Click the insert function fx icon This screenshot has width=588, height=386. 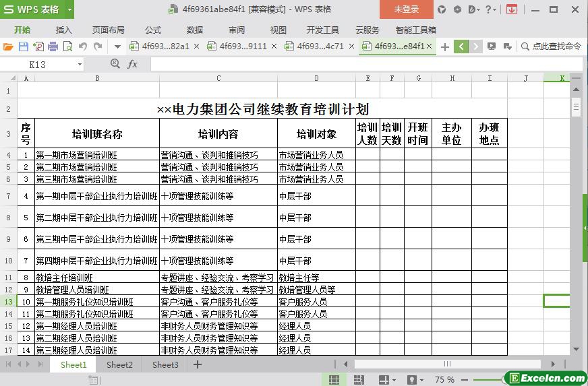[x=132, y=64]
